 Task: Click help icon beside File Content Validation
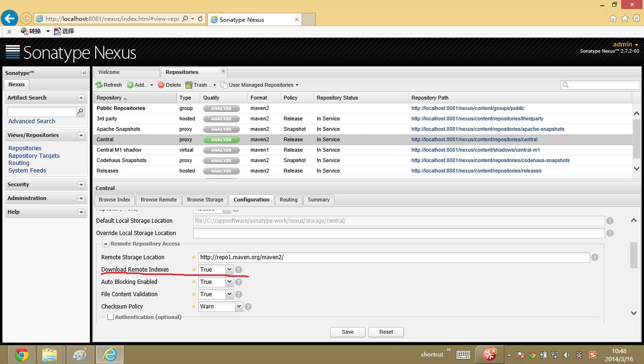tap(239, 294)
